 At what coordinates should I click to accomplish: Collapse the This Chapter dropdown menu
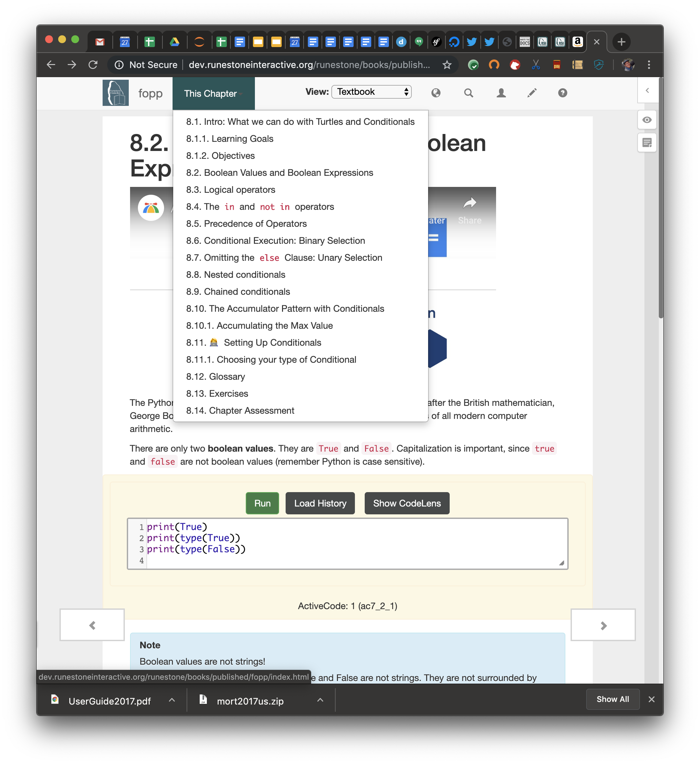pos(213,93)
